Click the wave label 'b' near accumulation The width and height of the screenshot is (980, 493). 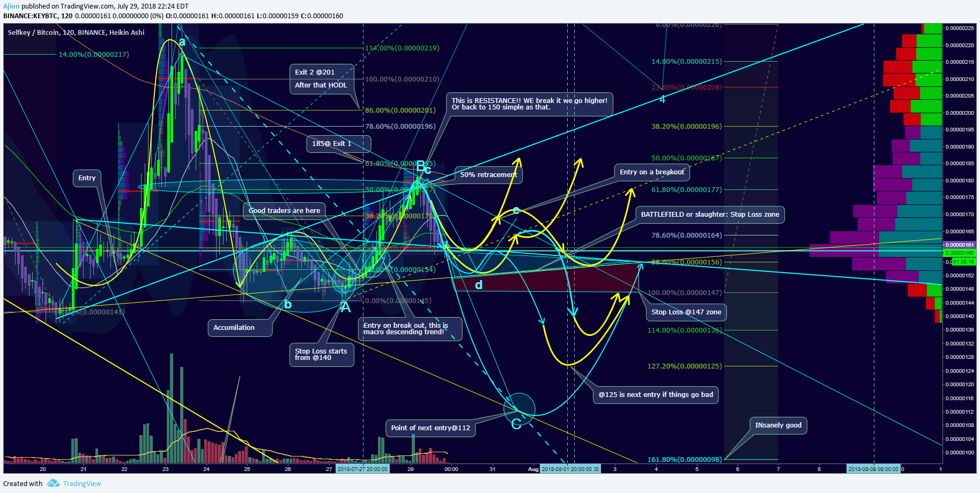pos(288,305)
